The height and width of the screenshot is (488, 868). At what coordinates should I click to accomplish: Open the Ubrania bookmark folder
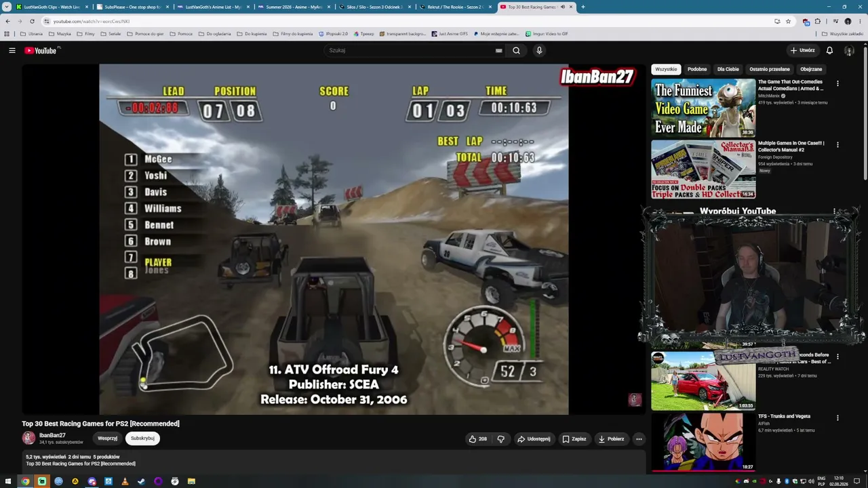click(x=31, y=34)
